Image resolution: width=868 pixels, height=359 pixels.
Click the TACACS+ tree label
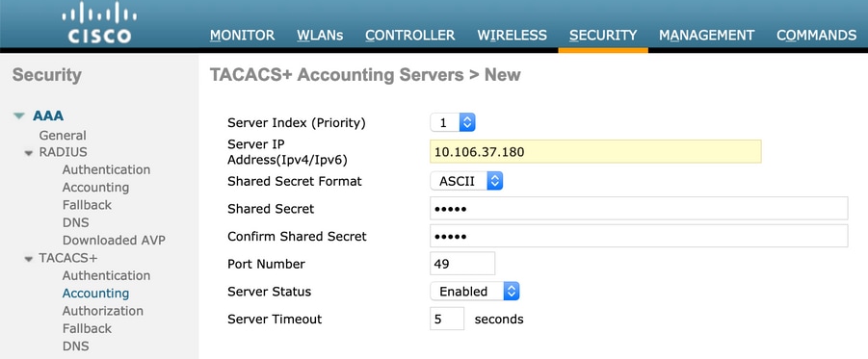(x=68, y=258)
